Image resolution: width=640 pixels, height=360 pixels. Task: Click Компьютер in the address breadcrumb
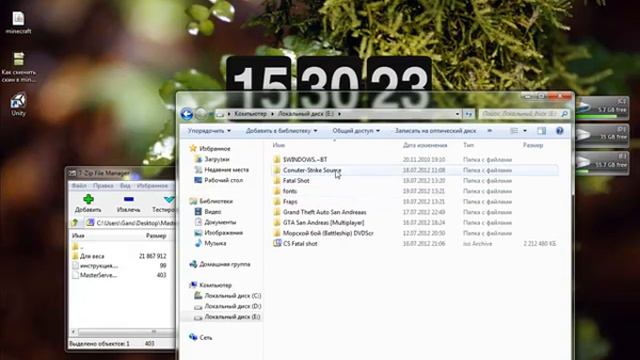(250, 114)
